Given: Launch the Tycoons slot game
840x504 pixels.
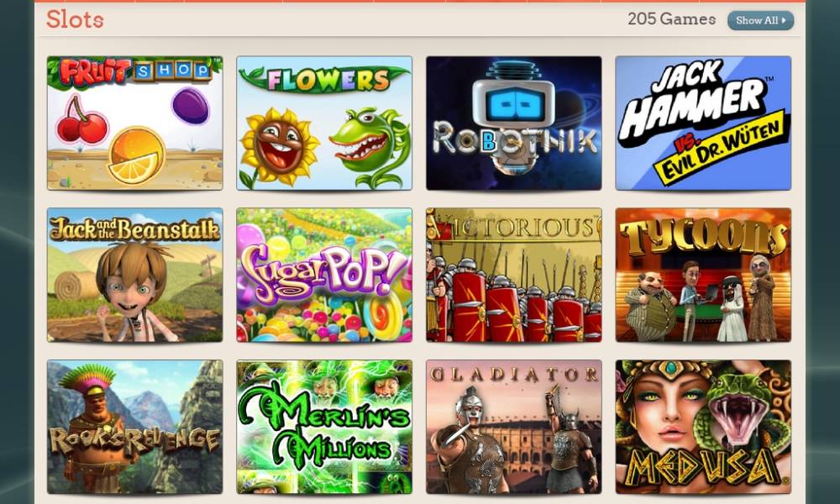Looking at the screenshot, I should [703, 275].
